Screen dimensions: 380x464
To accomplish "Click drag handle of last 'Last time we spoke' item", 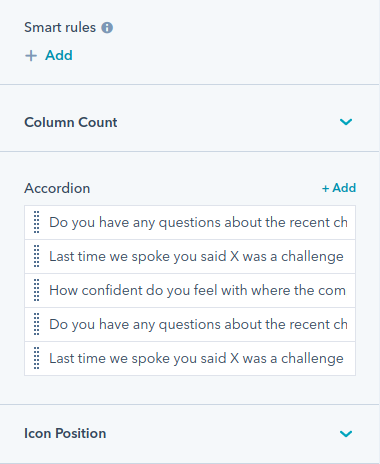I will (x=37, y=358).
